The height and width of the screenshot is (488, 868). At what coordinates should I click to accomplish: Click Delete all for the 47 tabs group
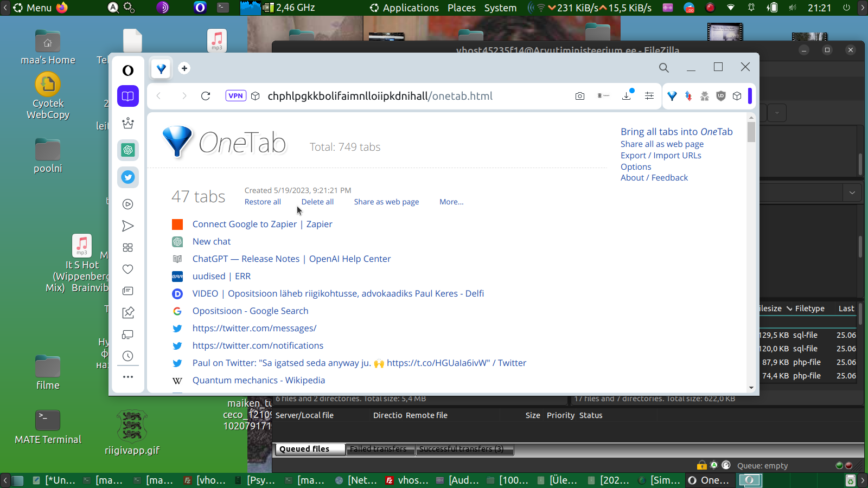tap(317, 202)
